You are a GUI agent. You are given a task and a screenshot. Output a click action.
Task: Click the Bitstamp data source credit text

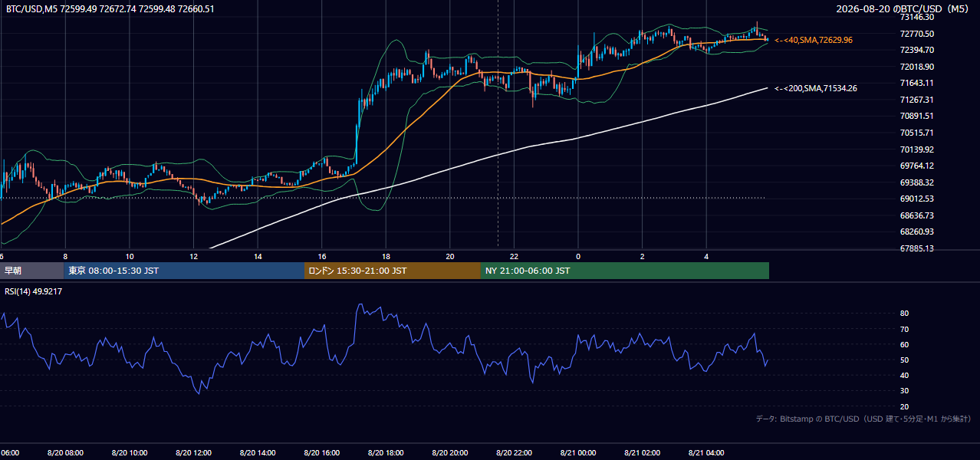(863, 419)
